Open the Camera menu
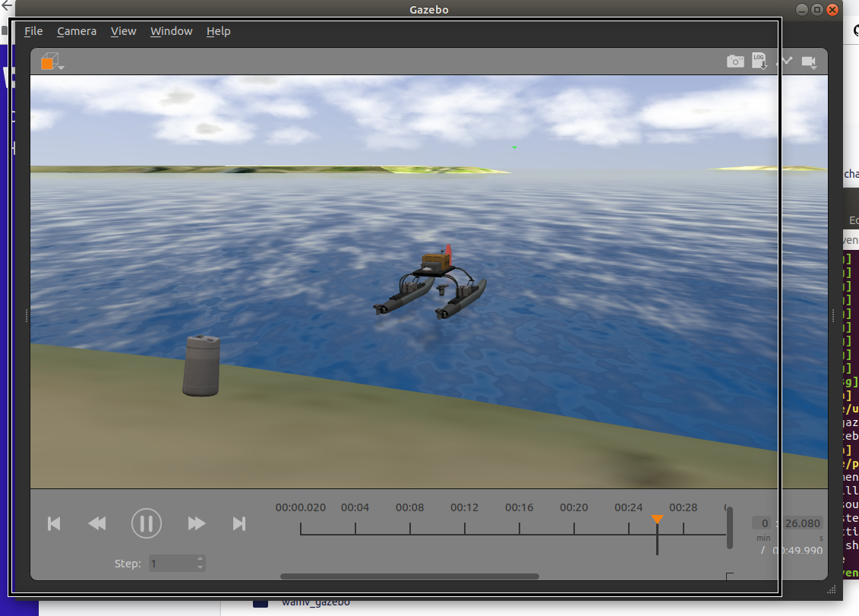 click(x=77, y=31)
